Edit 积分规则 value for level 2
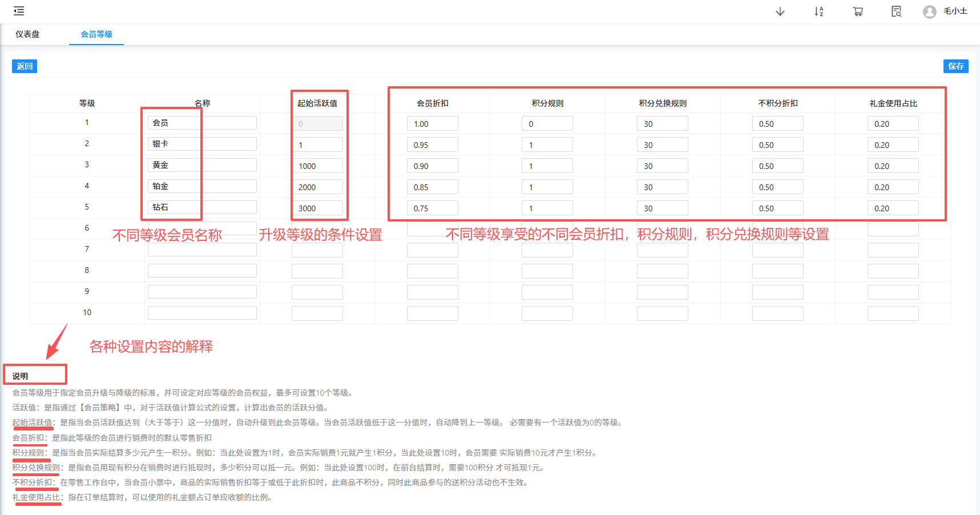Screen dimensions: 980x515 pos(547,144)
